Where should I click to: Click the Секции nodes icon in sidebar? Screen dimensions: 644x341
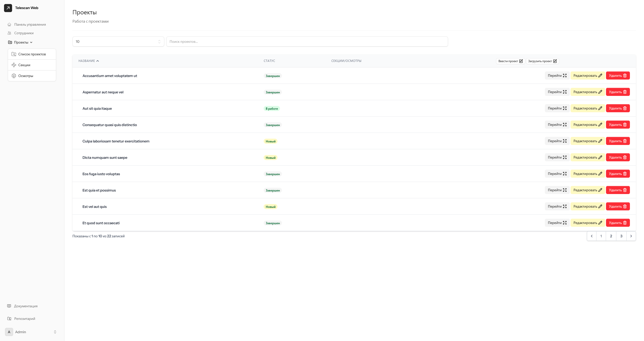click(x=14, y=65)
